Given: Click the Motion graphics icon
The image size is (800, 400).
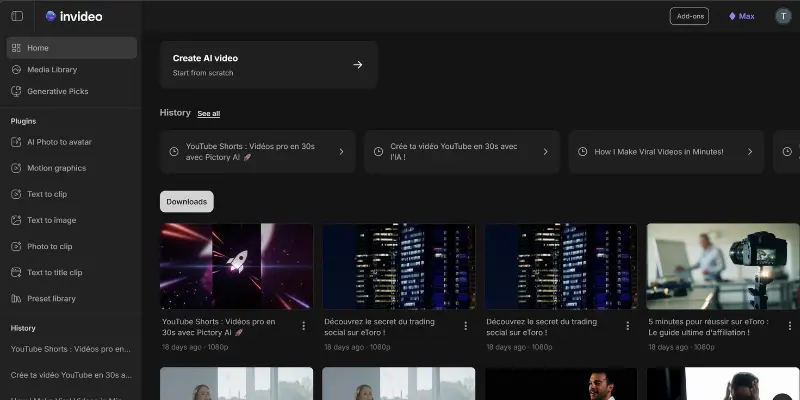Looking at the screenshot, I should tap(16, 168).
